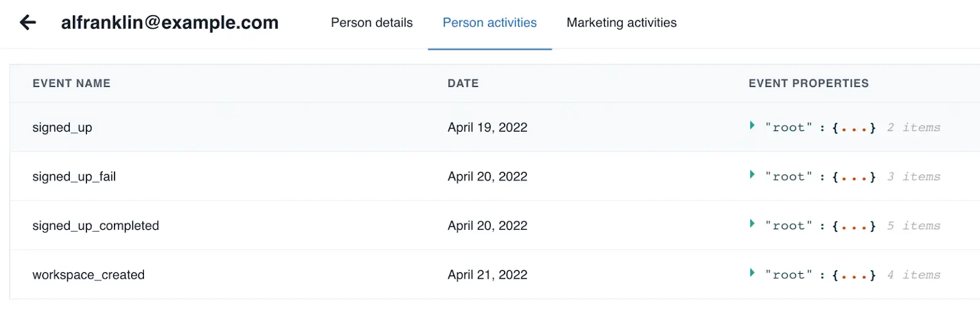The height and width of the screenshot is (318, 980).
Task: Click the back arrow icon
Action: 28,23
